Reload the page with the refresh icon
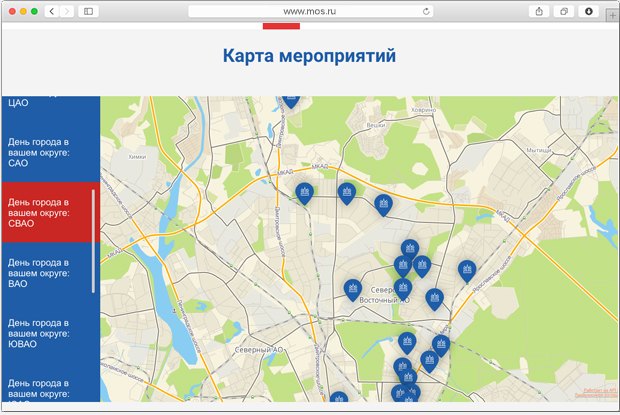The width and height of the screenshot is (620, 415). coord(427,10)
